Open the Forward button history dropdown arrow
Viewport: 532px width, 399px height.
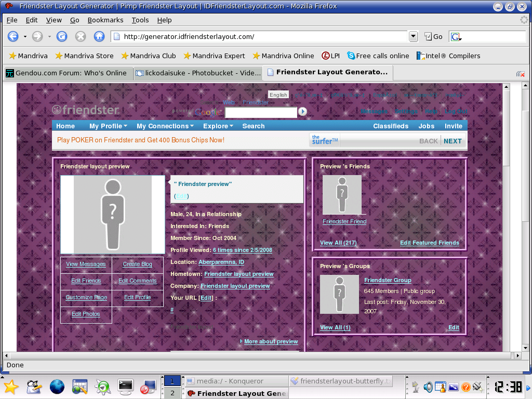pyautogui.click(x=49, y=36)
